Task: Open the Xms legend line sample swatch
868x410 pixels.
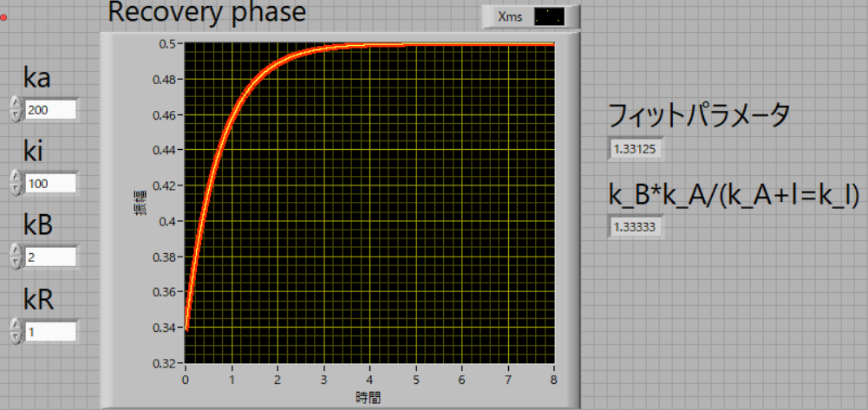Action: (550, 16)
